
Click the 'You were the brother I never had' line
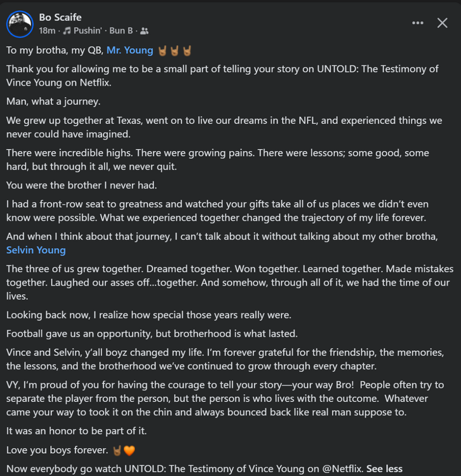coord(82,185)
